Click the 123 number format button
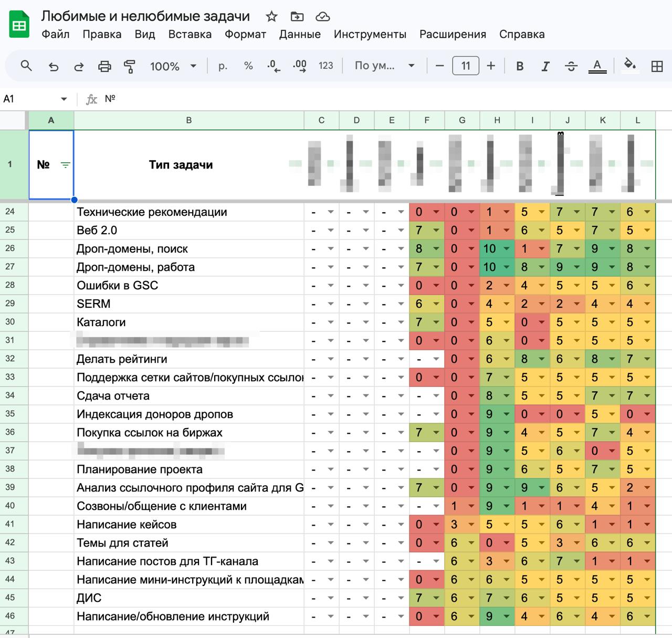Viewport: 672px width, 638px height. (325, 66)
